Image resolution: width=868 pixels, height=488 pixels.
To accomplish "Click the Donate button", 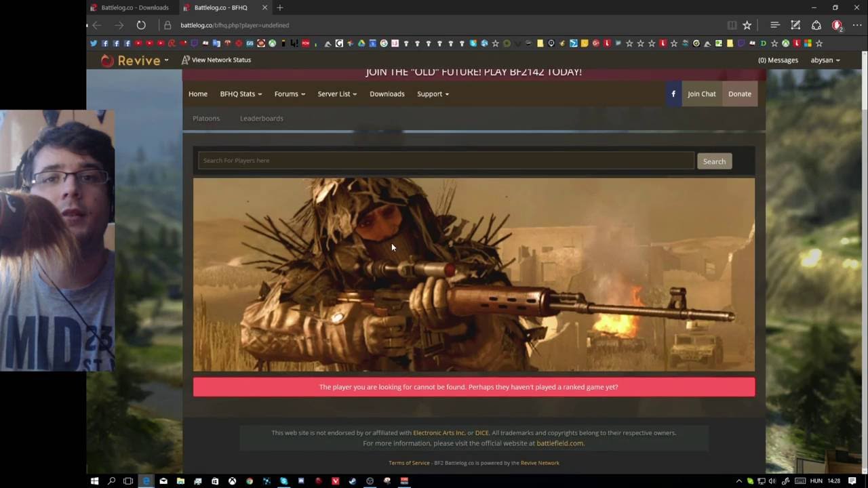I will click(x=740, y=94).
